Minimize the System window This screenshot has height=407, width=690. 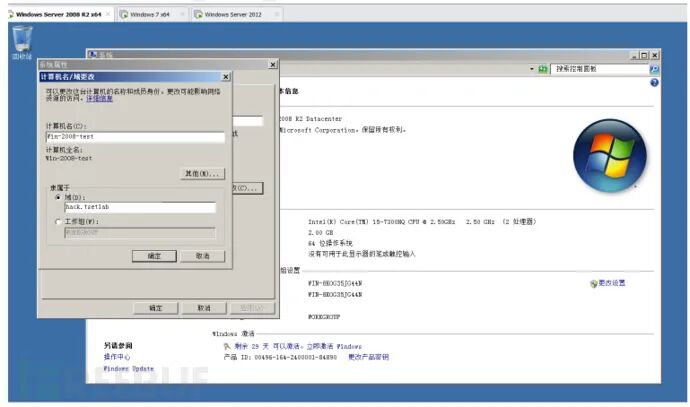point(635,55)
